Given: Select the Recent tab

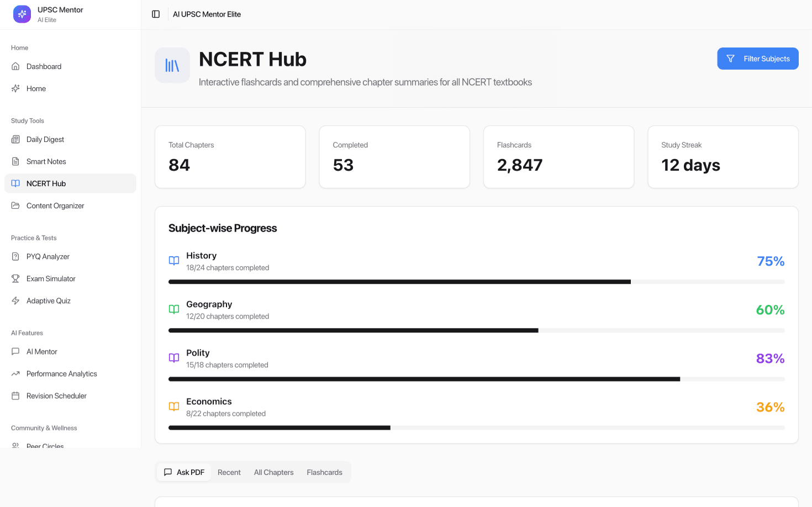Looking at the screenshot, I should point(229,472).
